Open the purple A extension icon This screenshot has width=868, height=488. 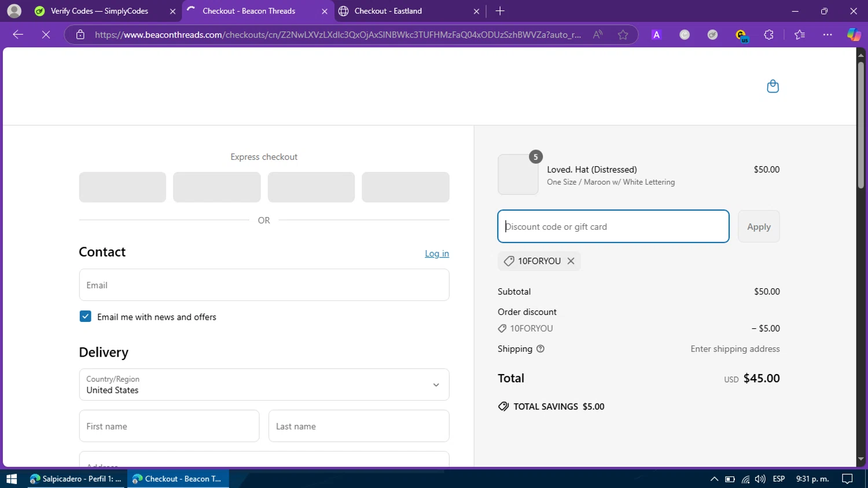(x=656, y=35)
